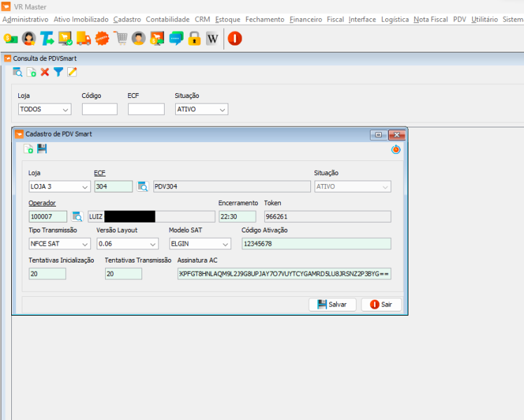Image resolution: width=524 pixels, height=420 pixels.
Task: Click the Tentativas Transmissão field
Action: click(123, 274)
